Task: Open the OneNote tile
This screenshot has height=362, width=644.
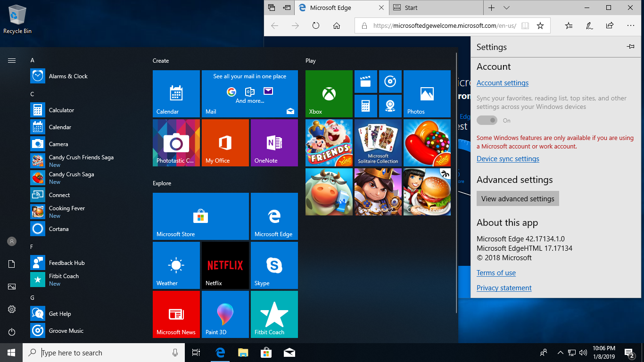Action: (274, 143)
